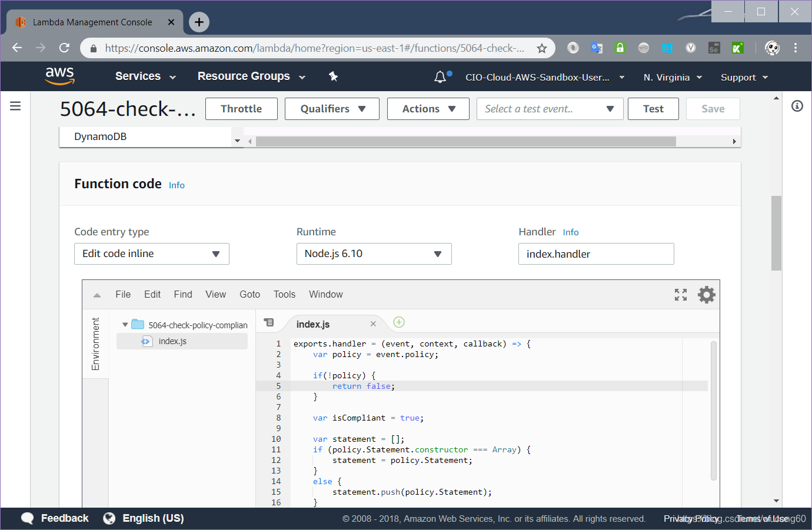This screenshot has height=530, width=812.
Task: Click line 5 'return false' in code
Action: [363, 386]
